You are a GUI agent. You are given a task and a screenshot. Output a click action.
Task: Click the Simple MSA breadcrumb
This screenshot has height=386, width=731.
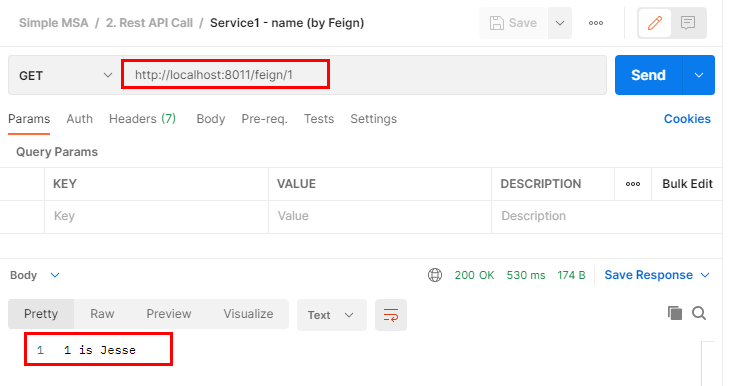(x=54, y=23)
